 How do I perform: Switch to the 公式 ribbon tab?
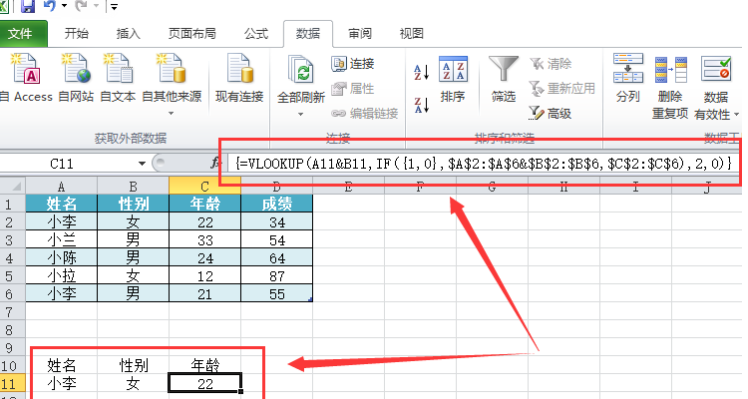point(256,33)
